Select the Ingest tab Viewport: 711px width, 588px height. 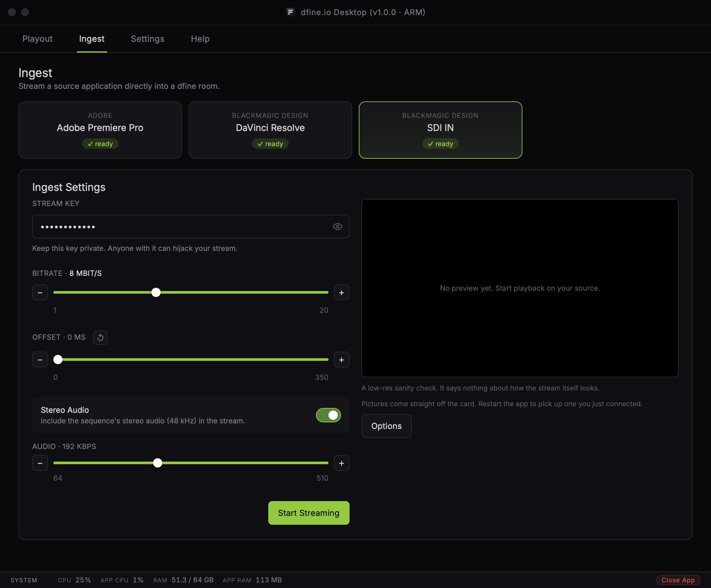tap(92, 39)
